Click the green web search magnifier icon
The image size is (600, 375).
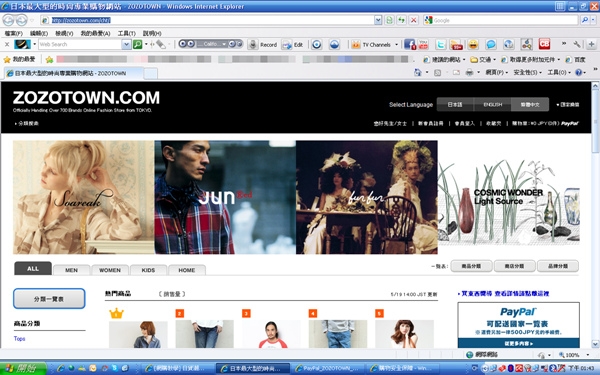[137, 45]
